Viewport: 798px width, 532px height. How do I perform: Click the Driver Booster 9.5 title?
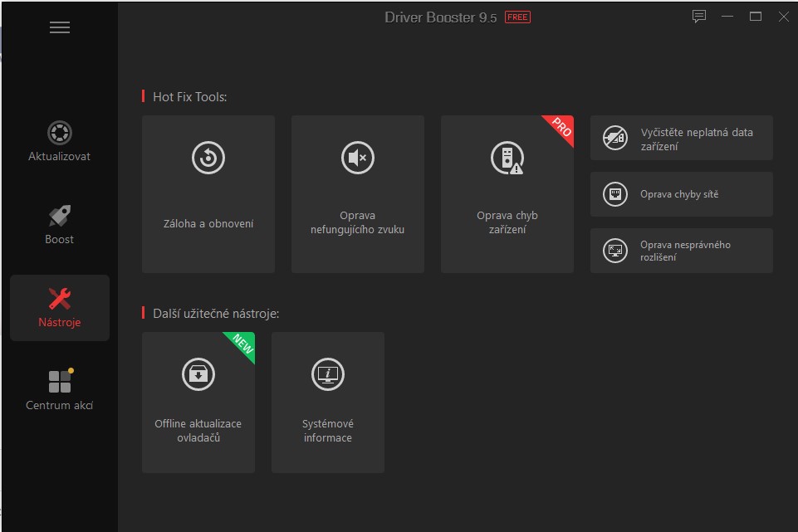pos(440,17)
